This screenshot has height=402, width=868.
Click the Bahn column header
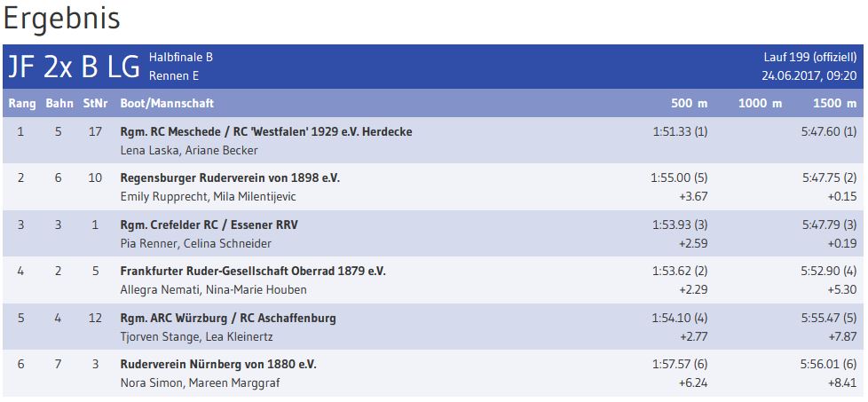coord(59,104)
